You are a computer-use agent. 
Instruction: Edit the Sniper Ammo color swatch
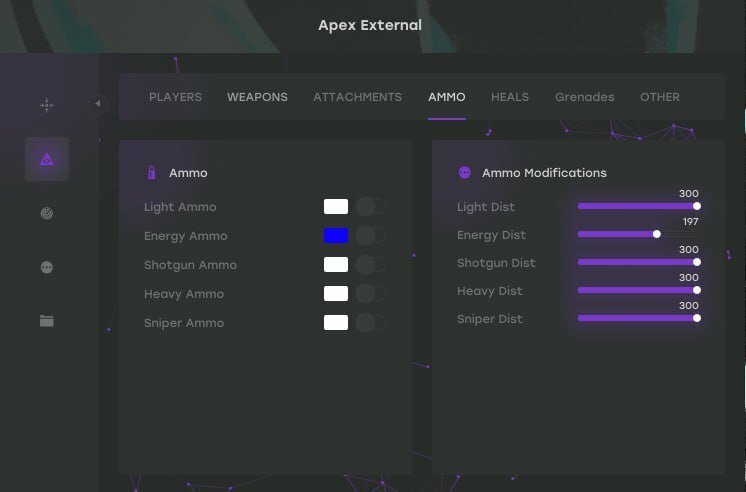point(336,323)
